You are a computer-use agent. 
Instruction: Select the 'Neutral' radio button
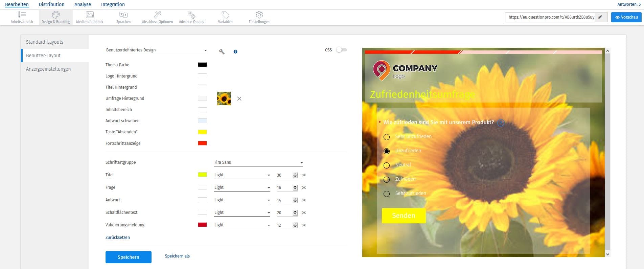(x=387, y=165)
